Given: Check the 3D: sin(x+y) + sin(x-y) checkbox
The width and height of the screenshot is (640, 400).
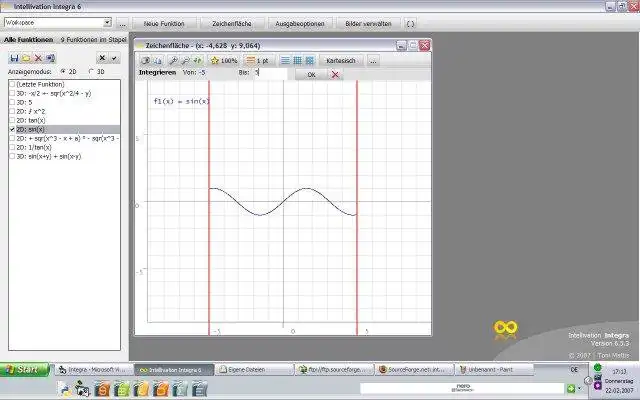Looking at the screenshot, I should (12, 156).
